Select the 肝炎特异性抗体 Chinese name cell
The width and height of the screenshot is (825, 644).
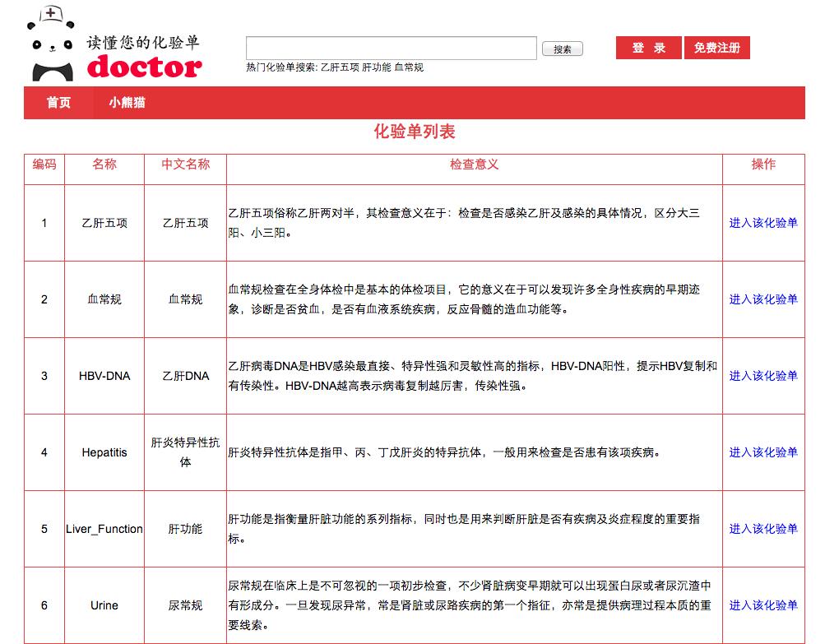click(x=185, y=452)
